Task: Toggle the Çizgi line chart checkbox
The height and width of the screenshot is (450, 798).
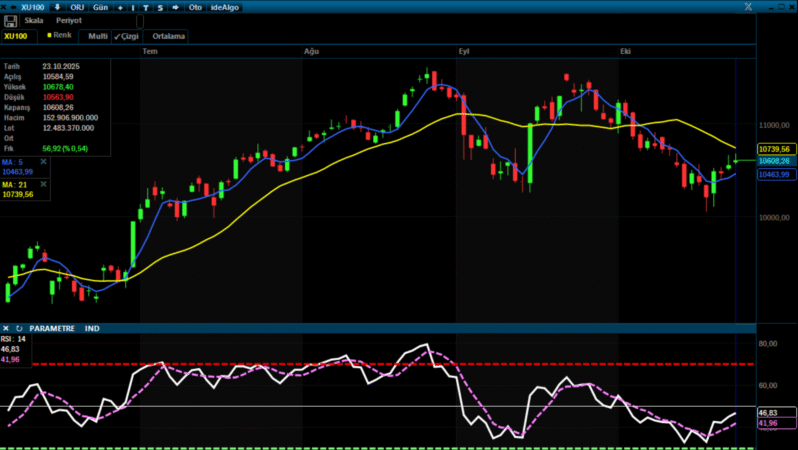Action: 126,36
